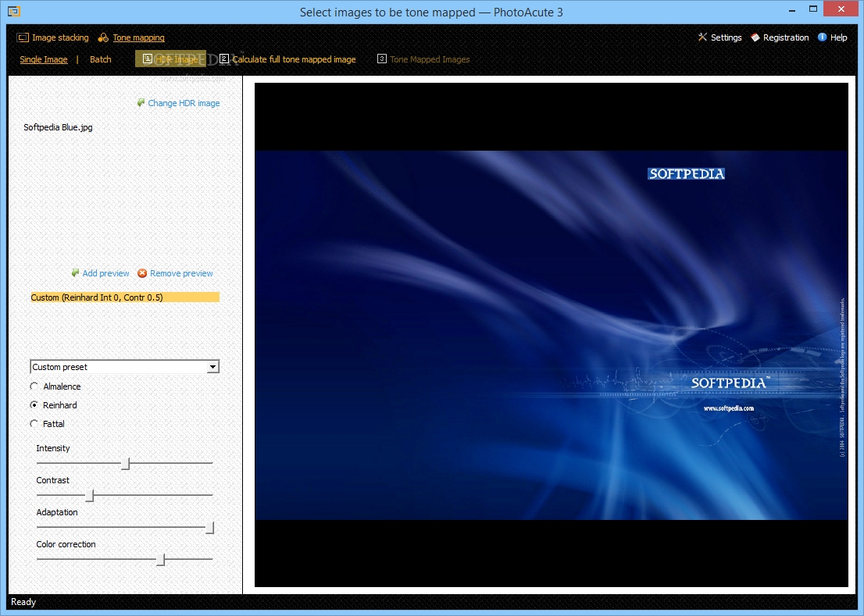Click the Custom preset combo box field
The image size is (864, 616).
[x=124, y=367]
